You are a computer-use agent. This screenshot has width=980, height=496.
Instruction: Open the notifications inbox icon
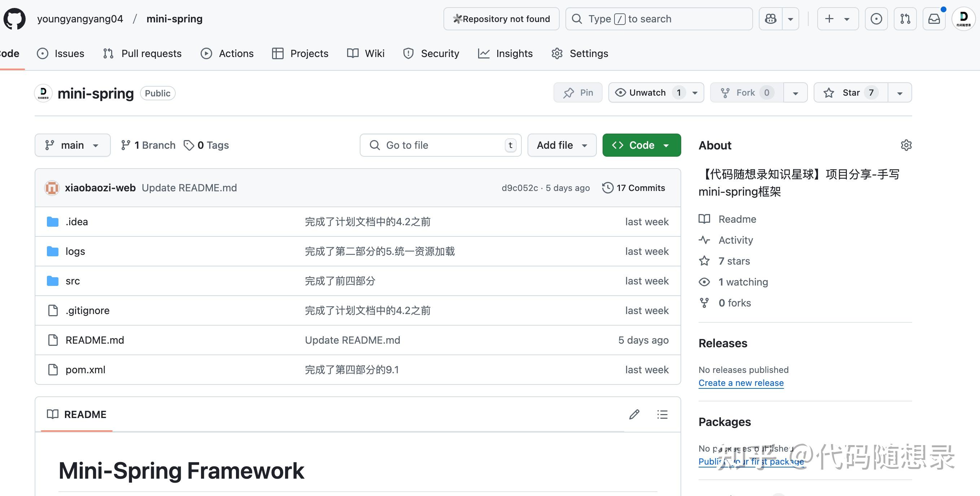(x=934, y=19)
